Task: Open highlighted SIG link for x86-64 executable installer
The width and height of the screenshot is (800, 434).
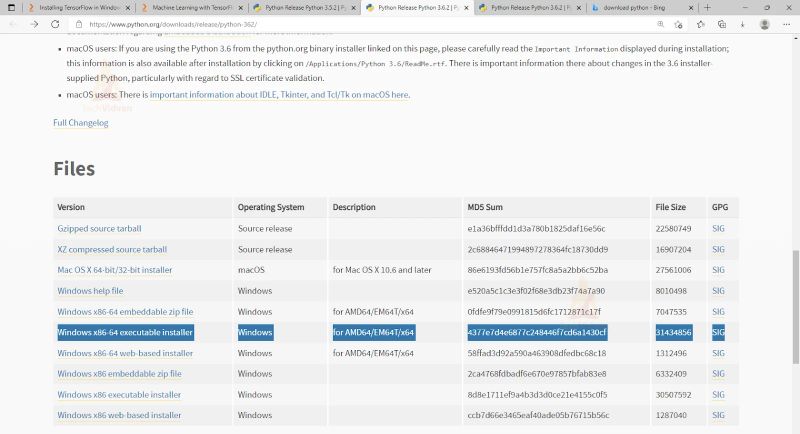Action: [x=718, y=333]
